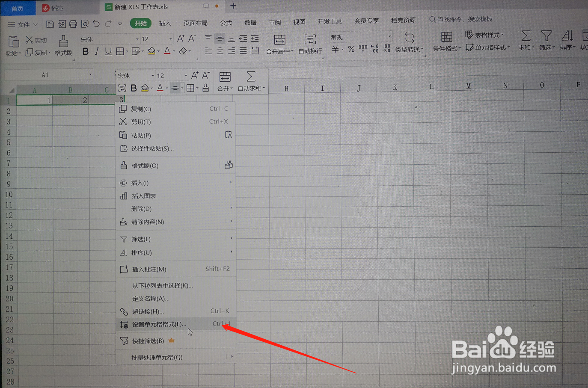Click the Print icon in quick access toolbar
The image size is (588, 388).
pos(73,24)
